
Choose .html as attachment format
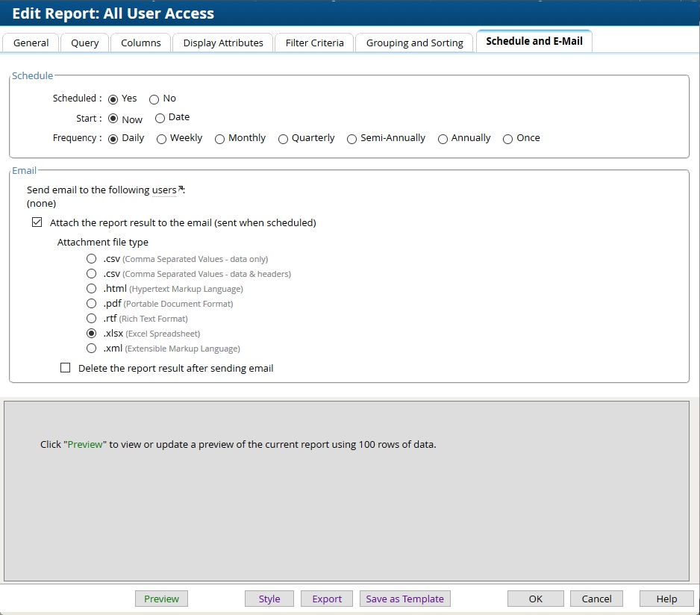click(91, 288)
